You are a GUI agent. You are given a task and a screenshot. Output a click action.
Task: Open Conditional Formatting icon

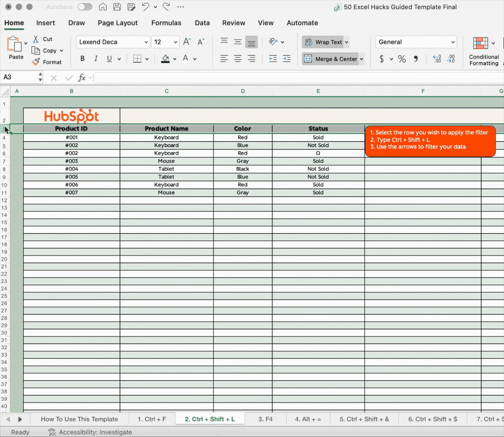pyautogui.click(x=481, y=43)
